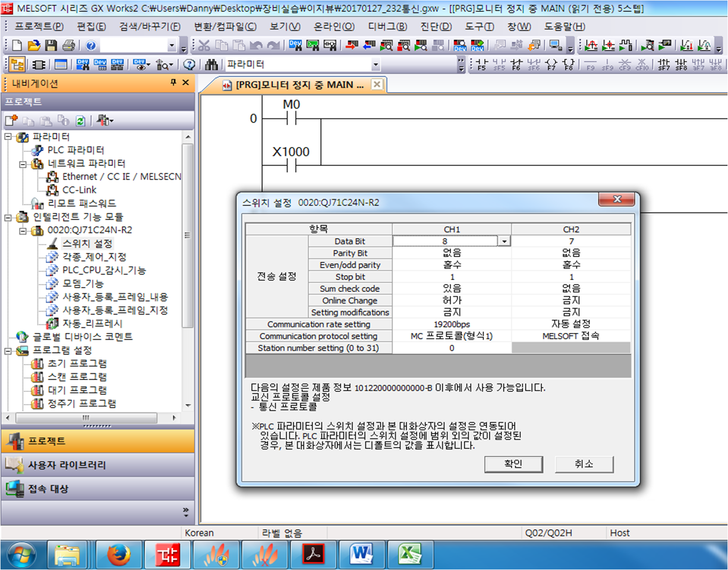
Task: Open Windows Start button
Action: click(21, 555)
